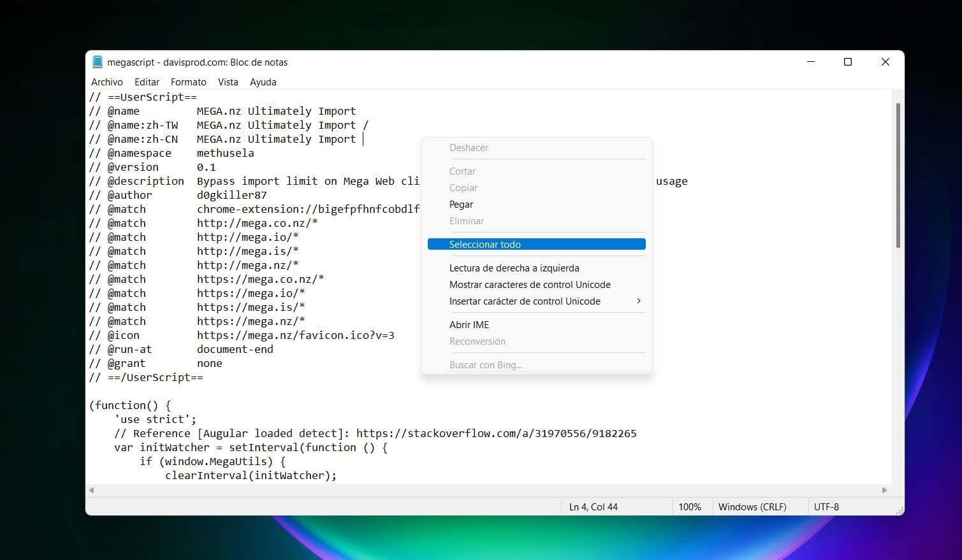962x560 pixels.
Task: Click the horizontal scrollbar left arrow
Action: (92, 490)
